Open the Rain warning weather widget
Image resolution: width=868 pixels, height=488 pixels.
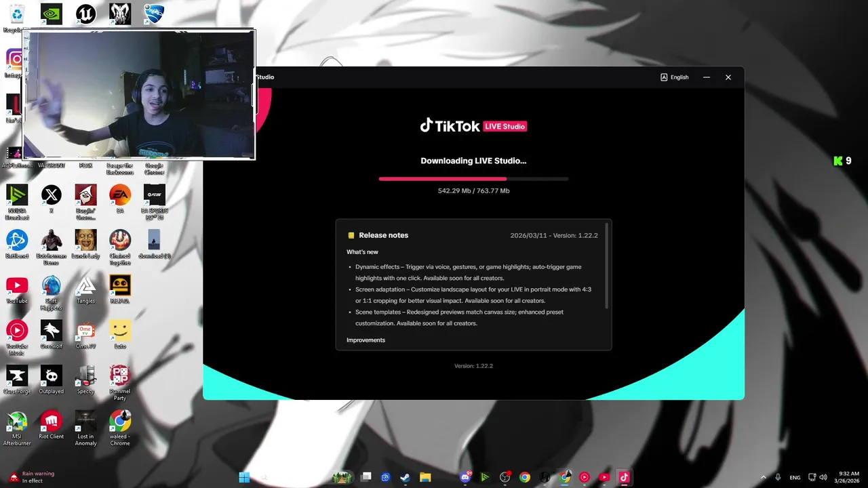coord(32,477)
